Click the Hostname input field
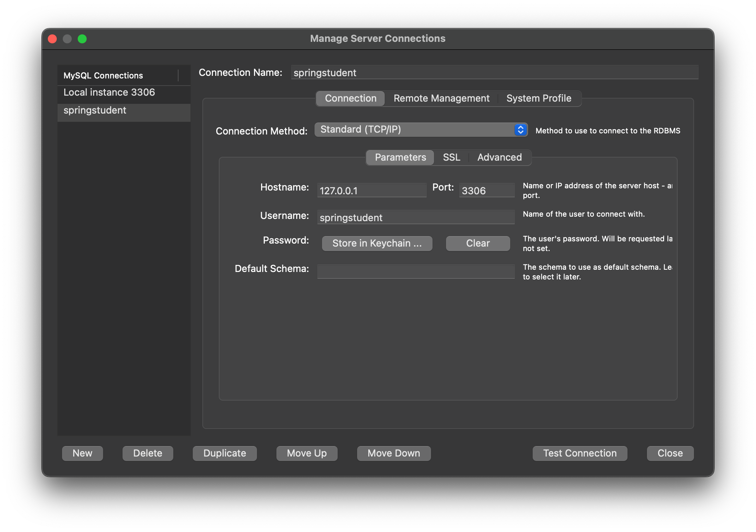756x532 pixels. pos(371,191)
